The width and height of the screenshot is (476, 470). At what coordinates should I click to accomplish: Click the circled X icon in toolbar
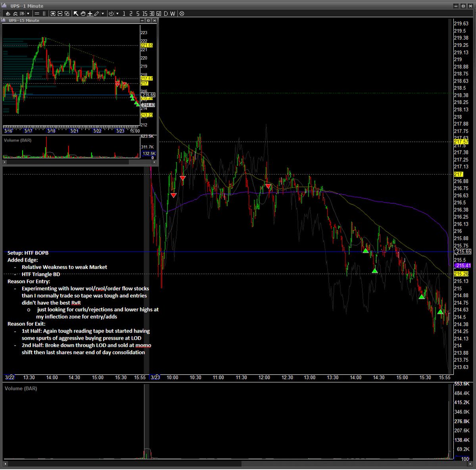182,13
